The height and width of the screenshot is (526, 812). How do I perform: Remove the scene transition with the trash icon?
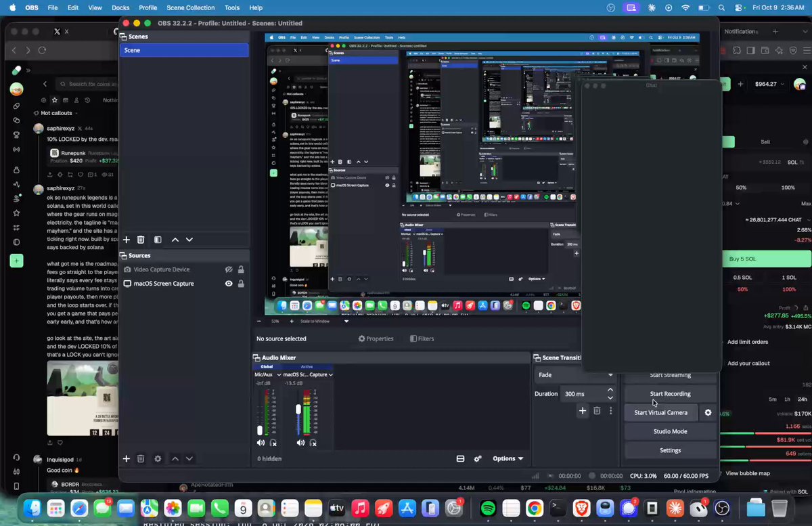[x=597, y=411]
